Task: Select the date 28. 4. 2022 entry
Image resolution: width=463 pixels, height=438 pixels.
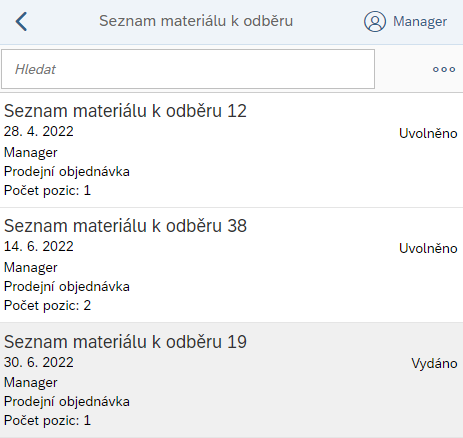Action: [x=39, y=131]
